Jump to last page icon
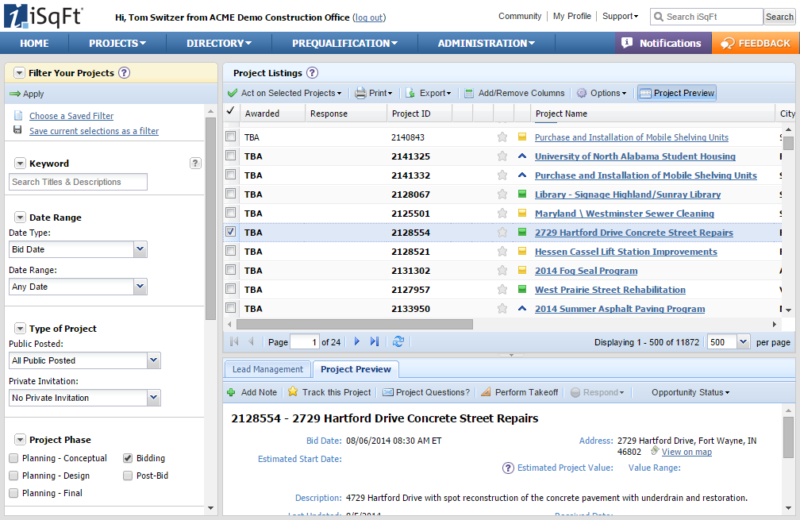 [x=374, y=341]
